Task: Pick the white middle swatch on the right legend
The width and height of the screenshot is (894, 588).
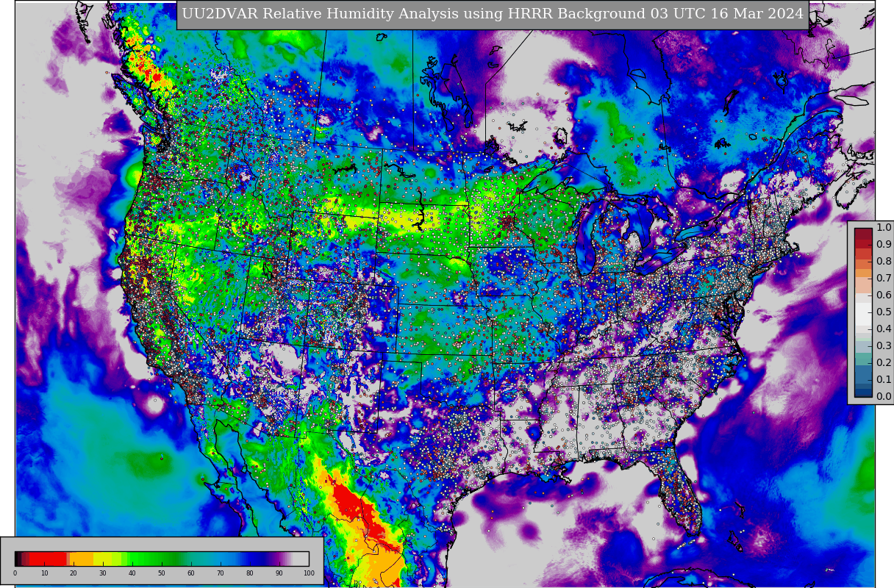Action: (x=863, y=314)
